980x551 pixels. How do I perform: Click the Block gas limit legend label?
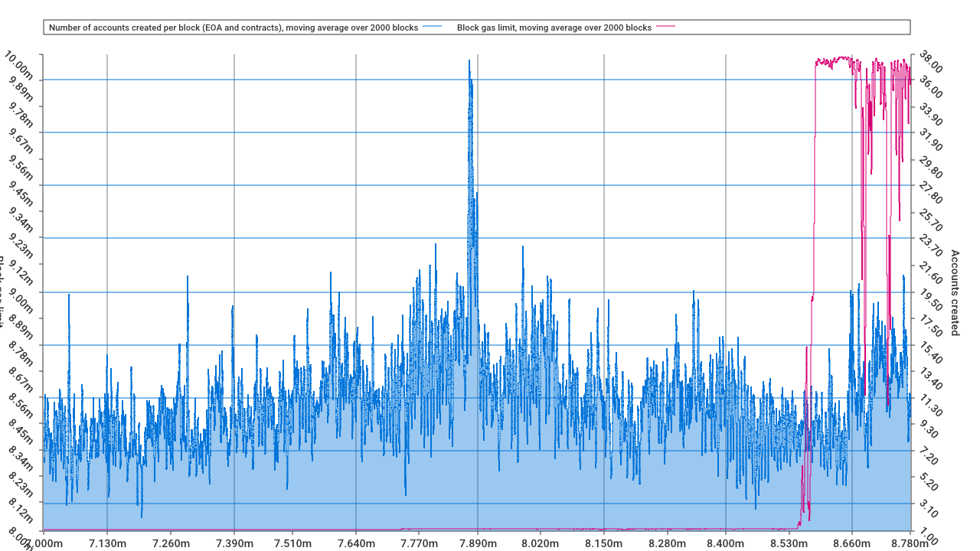coord(554,28)
